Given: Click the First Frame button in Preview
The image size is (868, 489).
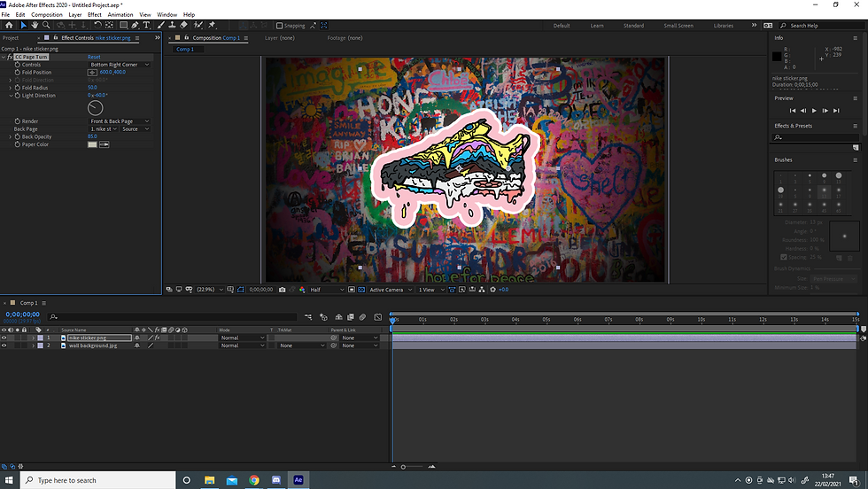Looking at the screenshot, I should click(x=792, y=111).
